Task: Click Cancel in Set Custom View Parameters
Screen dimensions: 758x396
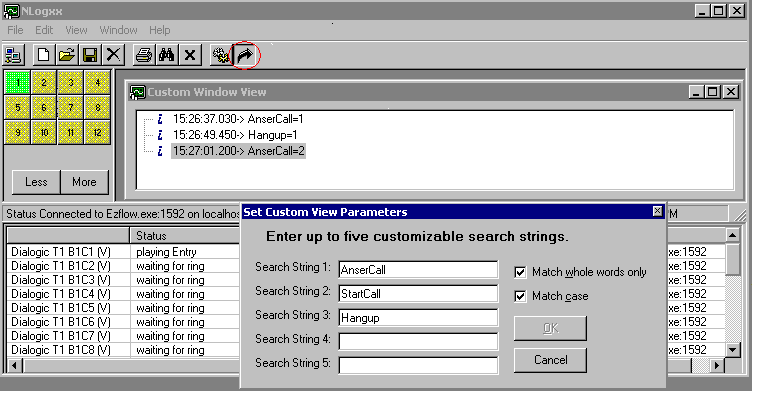Action: 551,360
